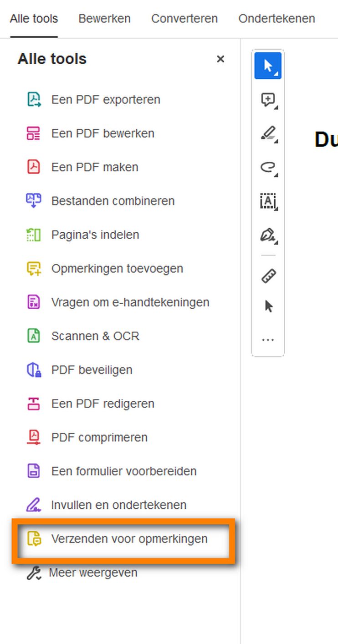338x644 pixels.
Task: Open the Add comment tool
Action: [268, 99]
